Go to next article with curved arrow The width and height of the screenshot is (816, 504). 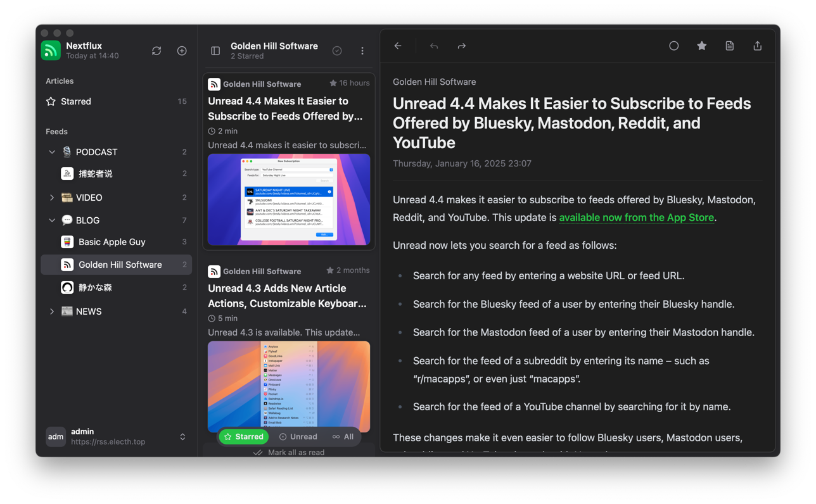462,46
